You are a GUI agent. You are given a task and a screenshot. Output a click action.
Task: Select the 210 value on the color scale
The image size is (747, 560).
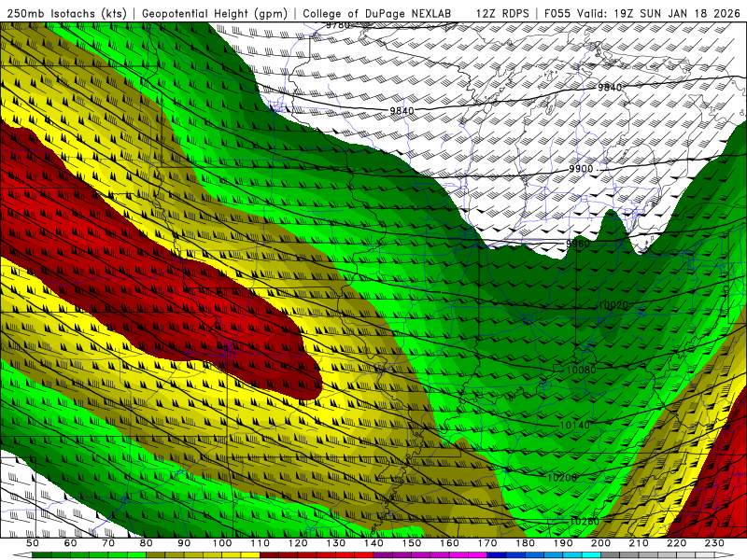[x=639, y=543]
